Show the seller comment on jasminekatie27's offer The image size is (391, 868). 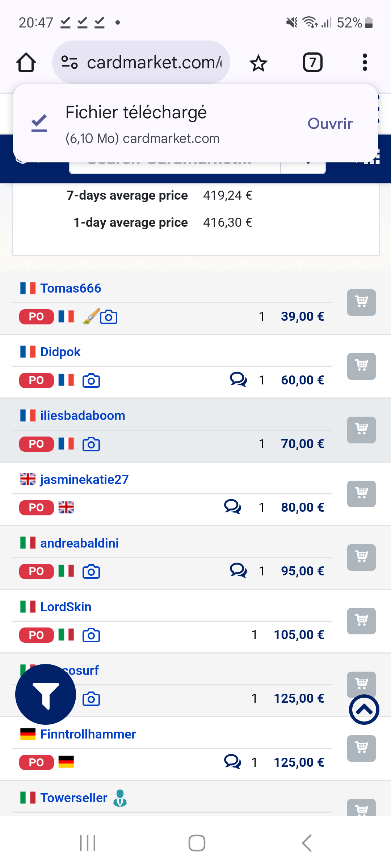[232, 507]
